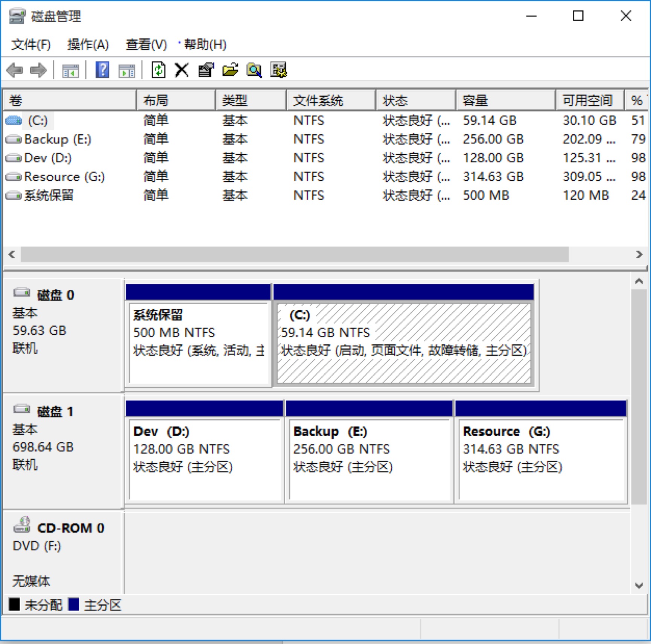Sort by the 容量 column header
The height and width of the screenshot is (644, 651).
(506, 100)
